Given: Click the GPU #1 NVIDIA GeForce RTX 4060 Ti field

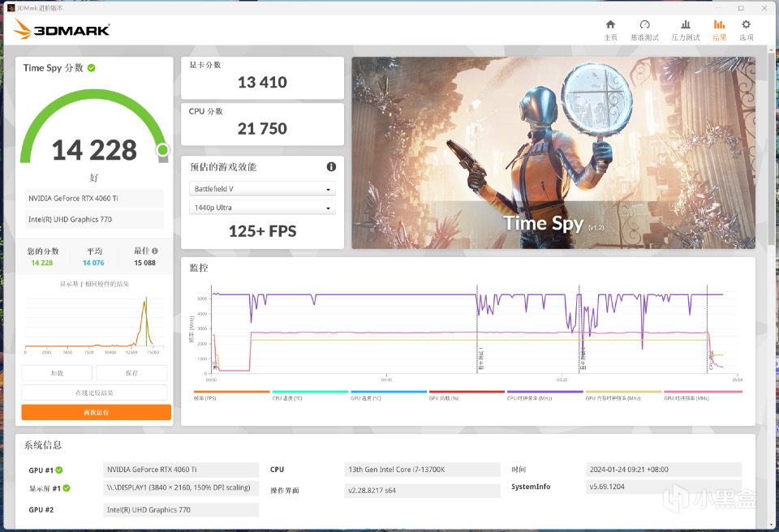Looking at the screenshot, I should (x=181, y=470).
